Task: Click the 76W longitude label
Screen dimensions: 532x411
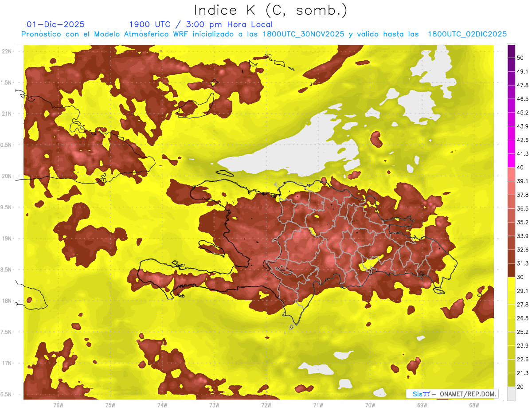Action: tap(58, 405)
